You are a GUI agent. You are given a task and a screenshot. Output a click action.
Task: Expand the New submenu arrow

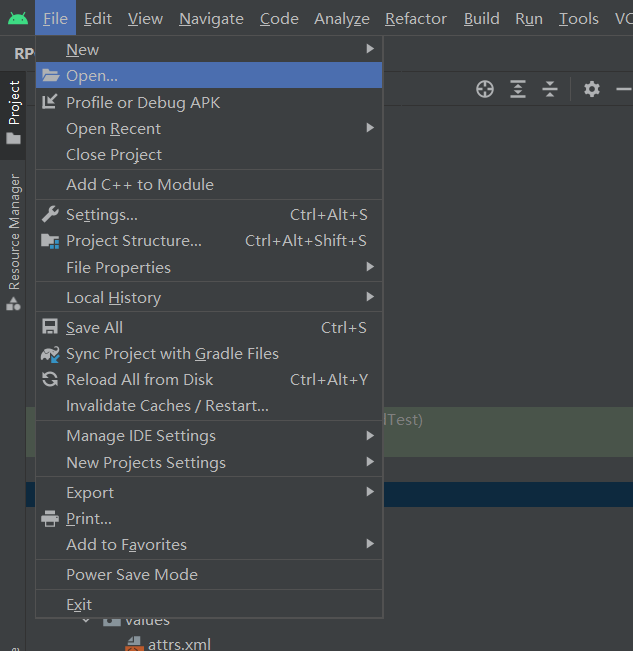[x=370, y=49]
